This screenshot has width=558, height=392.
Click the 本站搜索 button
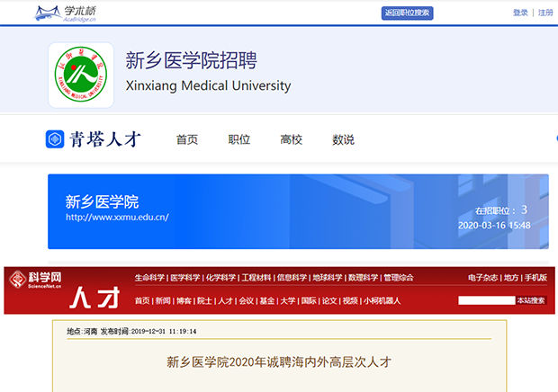pyautogui.click(x=531, y=300)
